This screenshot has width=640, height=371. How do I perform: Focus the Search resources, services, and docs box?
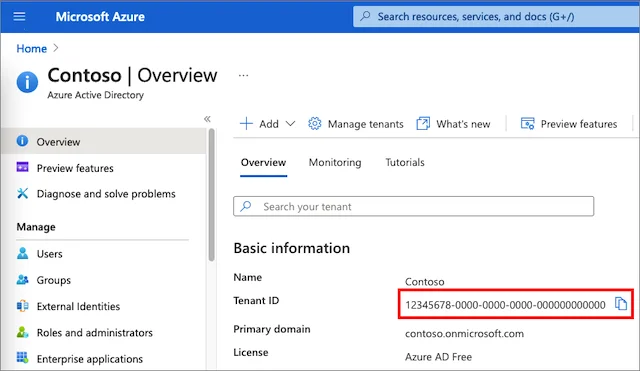(x=496, y=17)
